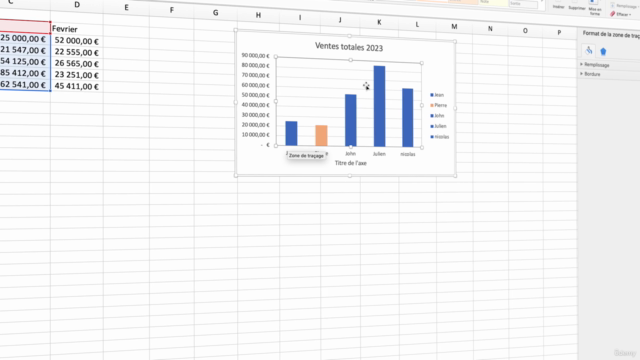Select the John legend entry
This screenshot has width=640, height=360.
point(437,116)
